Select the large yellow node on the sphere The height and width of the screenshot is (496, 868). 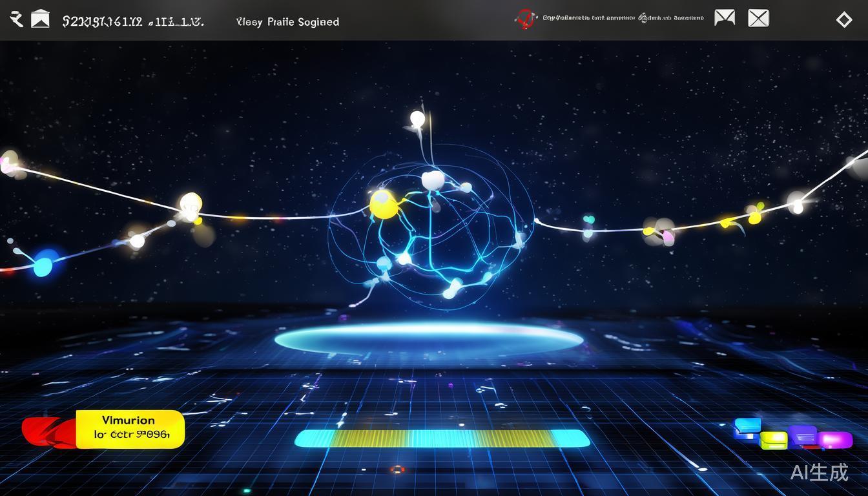pos(382,204)
